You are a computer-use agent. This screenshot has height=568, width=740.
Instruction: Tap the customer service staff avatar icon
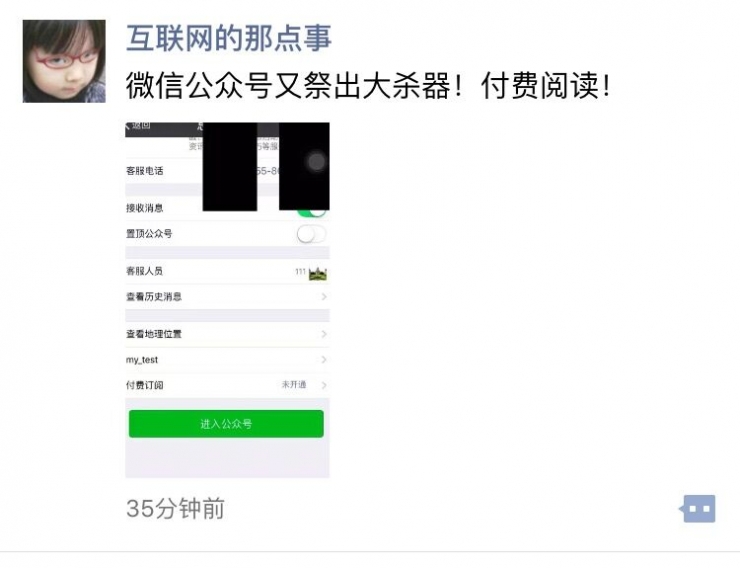(318, 273)
